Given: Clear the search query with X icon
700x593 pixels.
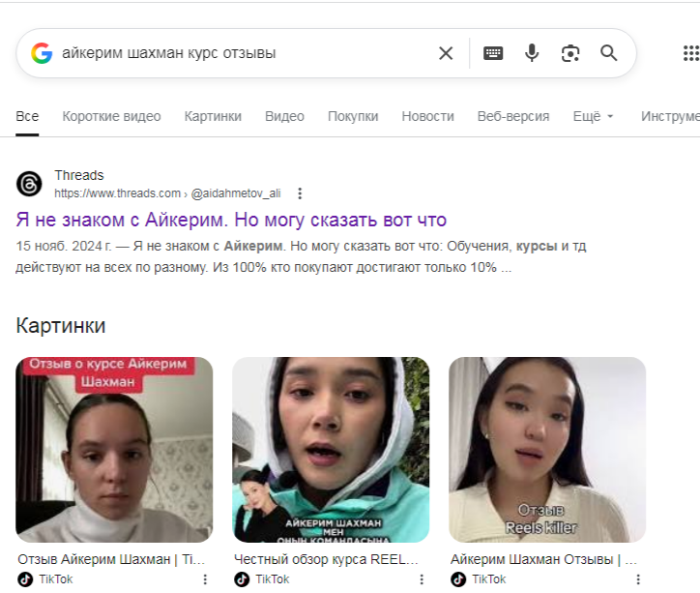Looking at the screenshot, I should 446,53.
